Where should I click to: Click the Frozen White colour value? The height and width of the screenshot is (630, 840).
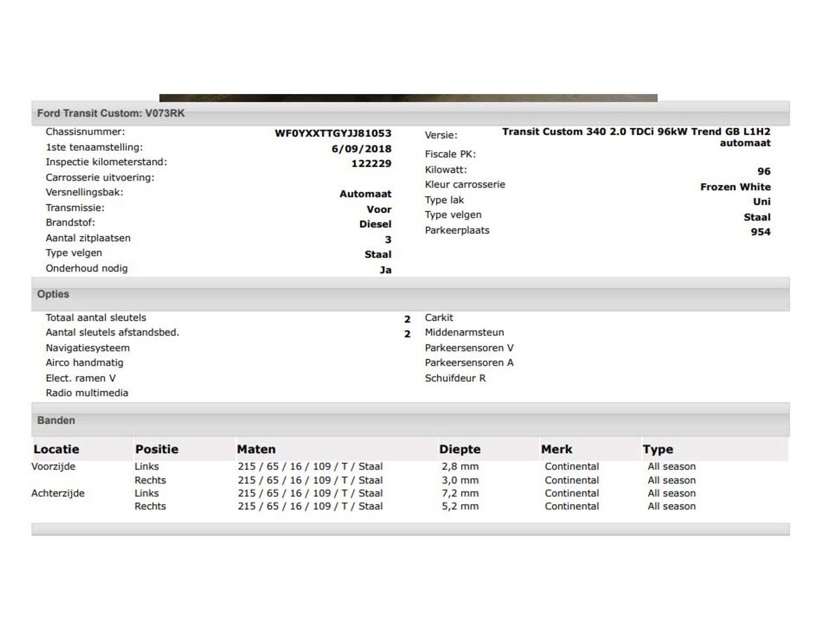735,187
